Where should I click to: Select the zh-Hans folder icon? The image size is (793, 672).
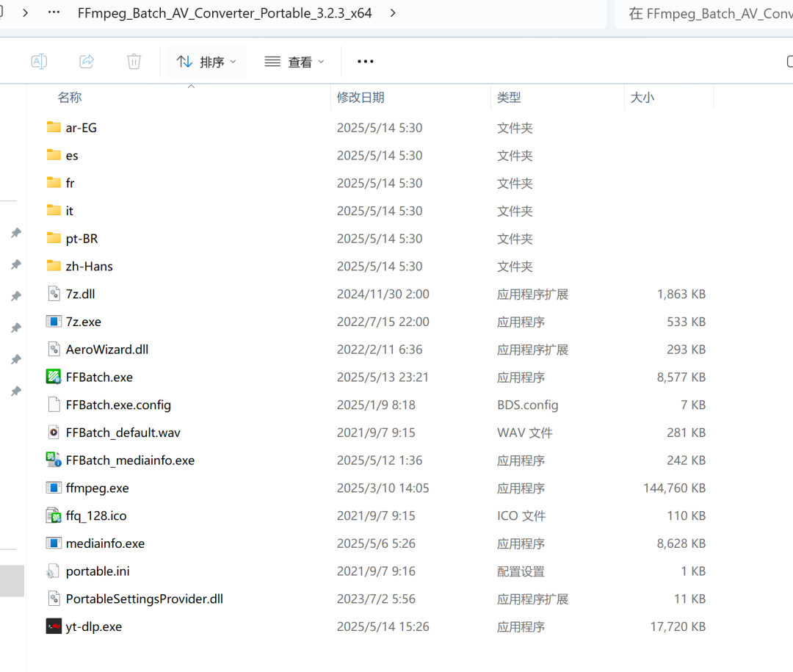pyautogui.click(x=54, y=266)
